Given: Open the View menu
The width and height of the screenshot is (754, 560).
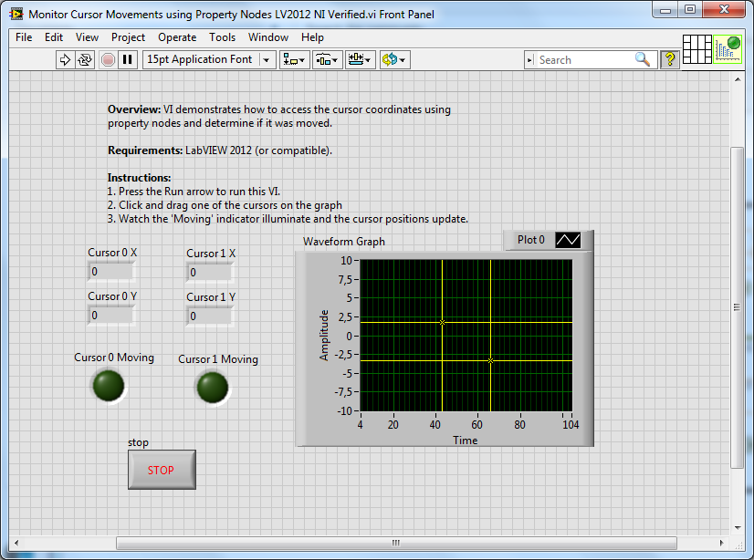Looking at the screenshot, I should (x=87, y=37).
